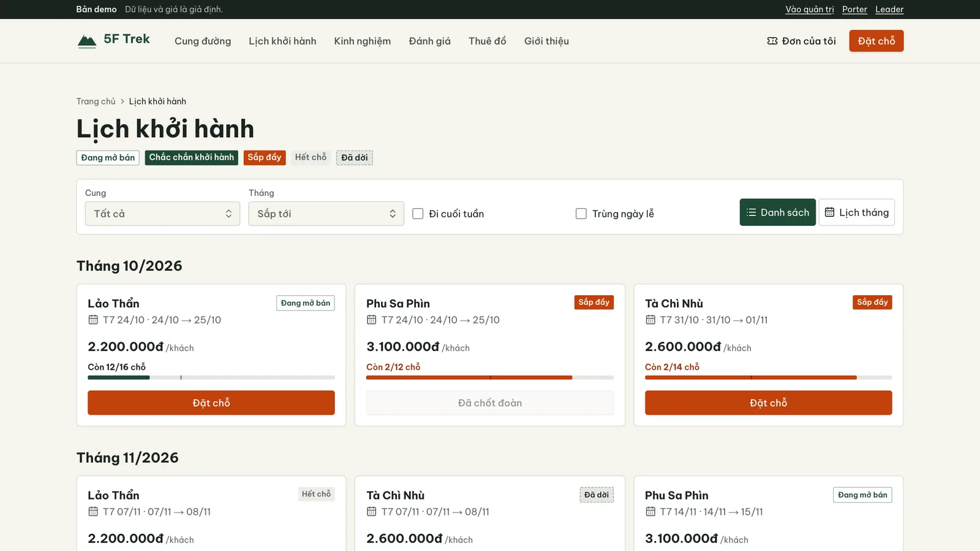
Task: Book the Lảo Thẩn 24/10 trip with Đặt chỗ
Action: click(211, 403)
